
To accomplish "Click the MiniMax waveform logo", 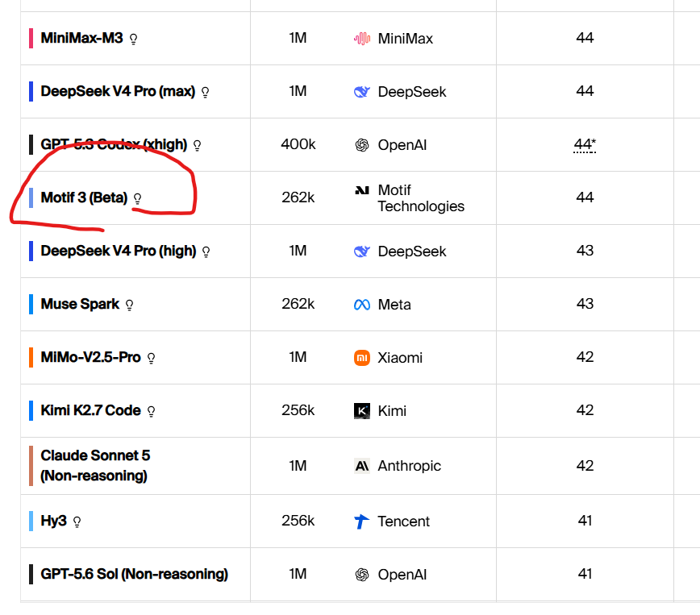I will [362, 39].
